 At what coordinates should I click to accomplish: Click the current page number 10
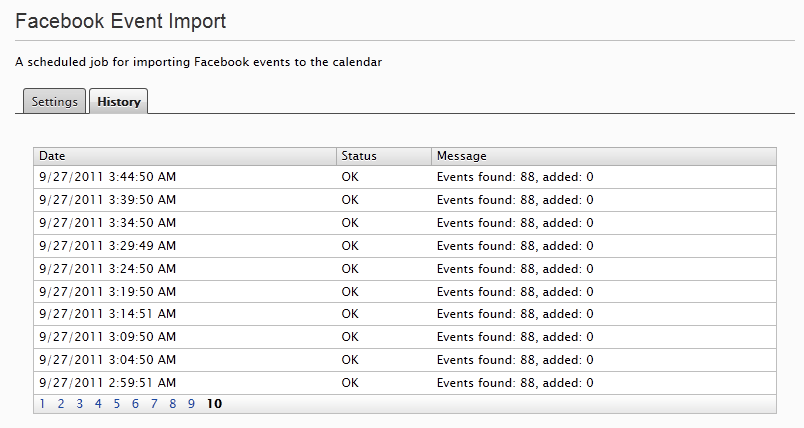tap(214, 404)
